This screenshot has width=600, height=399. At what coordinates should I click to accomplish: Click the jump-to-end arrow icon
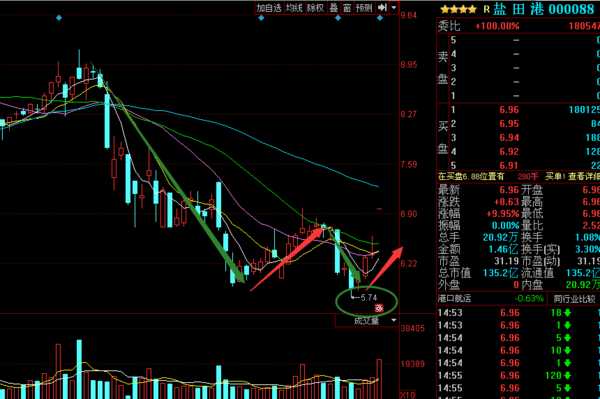[x=382, y=7]
